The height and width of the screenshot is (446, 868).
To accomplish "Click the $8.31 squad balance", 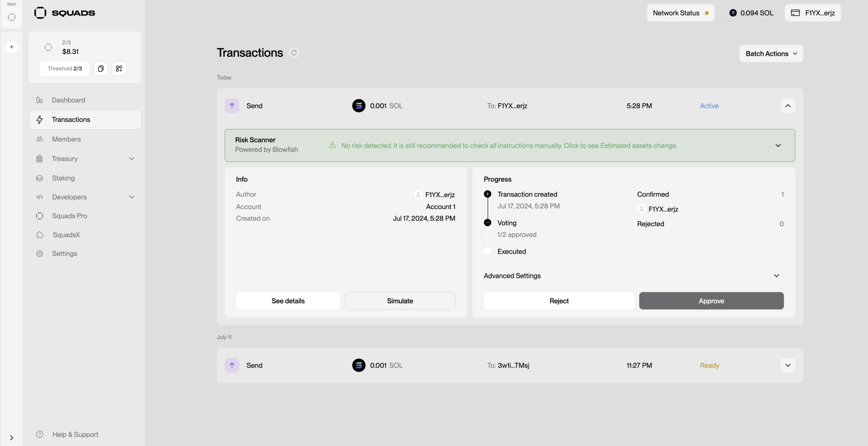I will 71,52.
